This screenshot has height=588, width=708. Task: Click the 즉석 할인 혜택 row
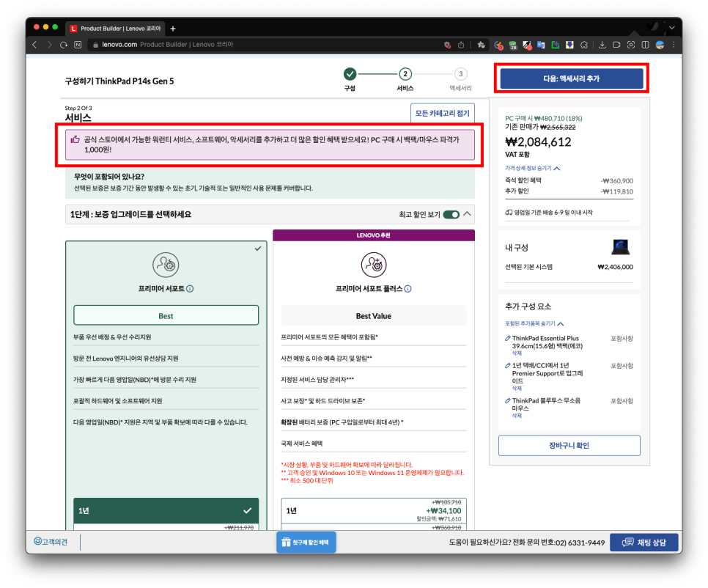[x=569, y=180]
